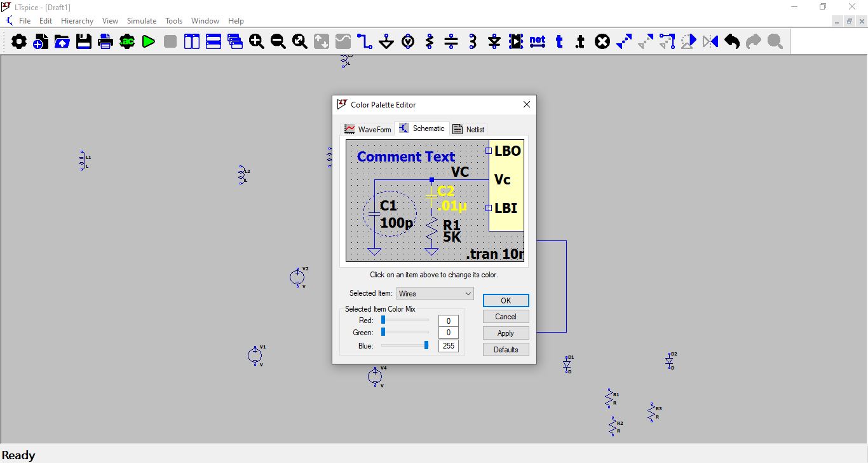This screenshot has height=463, width=868.
Task: Open the Window menu
Action: (x=205, y=21)
